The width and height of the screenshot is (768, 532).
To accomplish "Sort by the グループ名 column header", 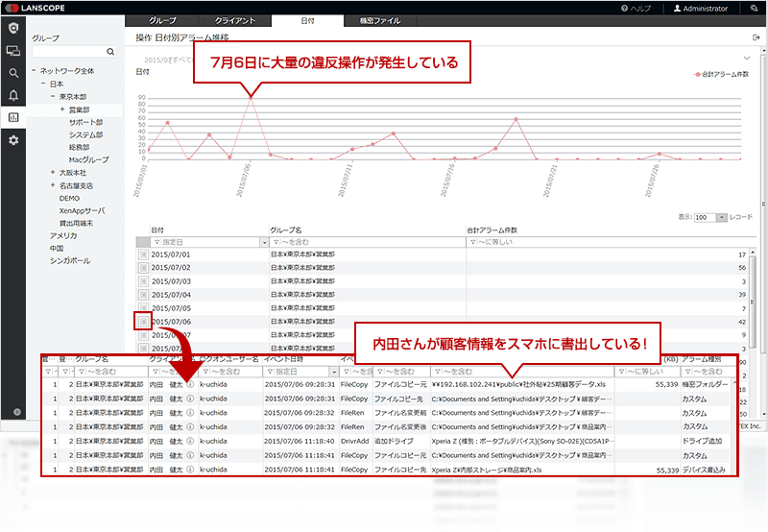I will coord(285,230).
